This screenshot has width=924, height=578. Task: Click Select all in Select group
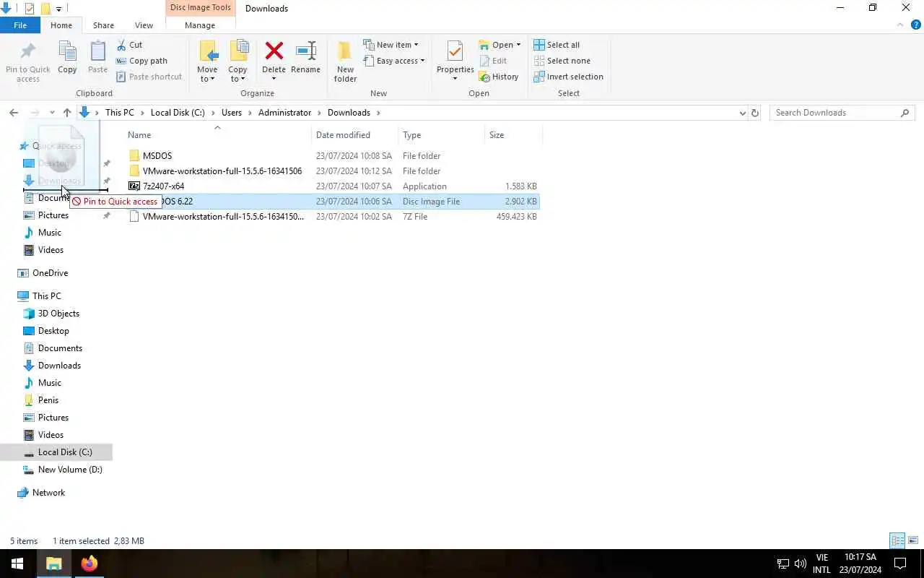(x=557, y=45)
